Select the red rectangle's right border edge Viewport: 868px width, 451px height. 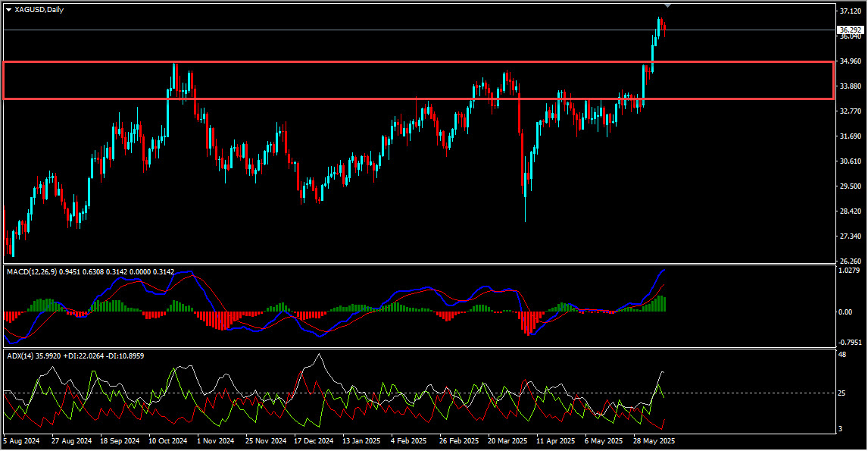click(x=833, y=80)
